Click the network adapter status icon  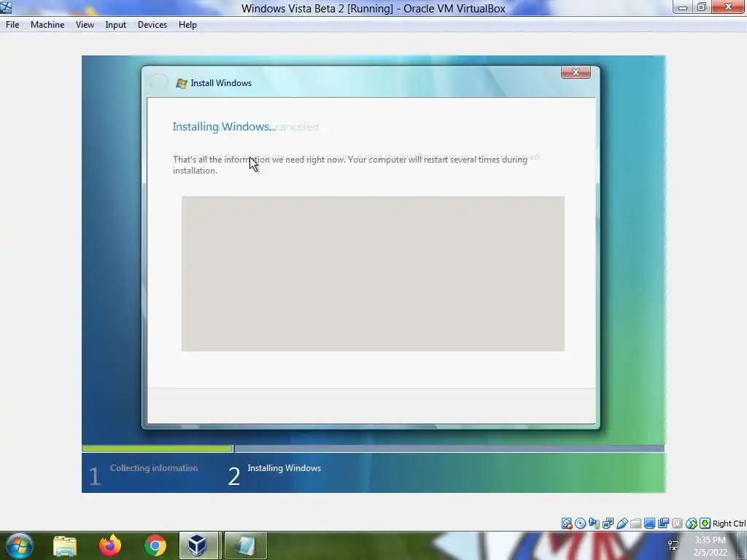pos(608,524)
